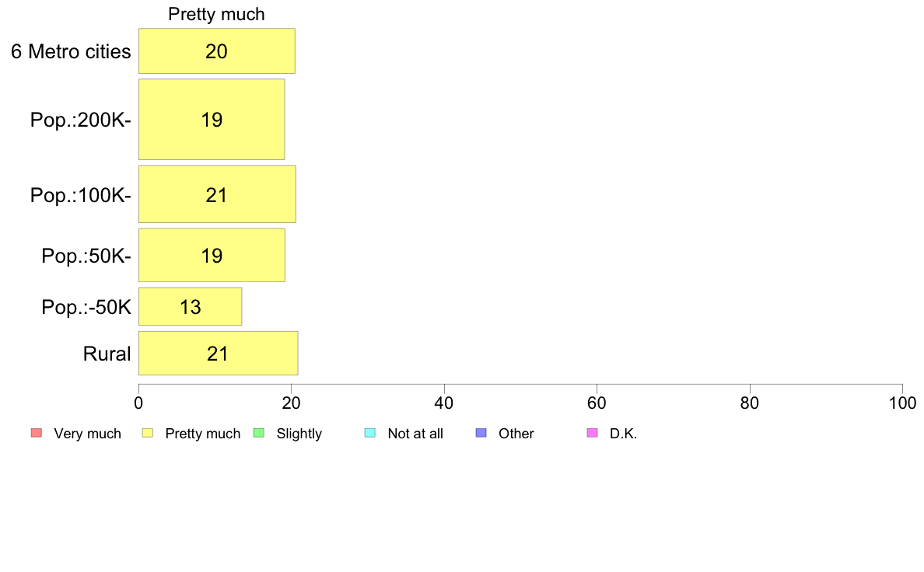Click the cyan Not at all swatch
The image size is (924, 572).
pyautogui.click(x=370, y=433)
